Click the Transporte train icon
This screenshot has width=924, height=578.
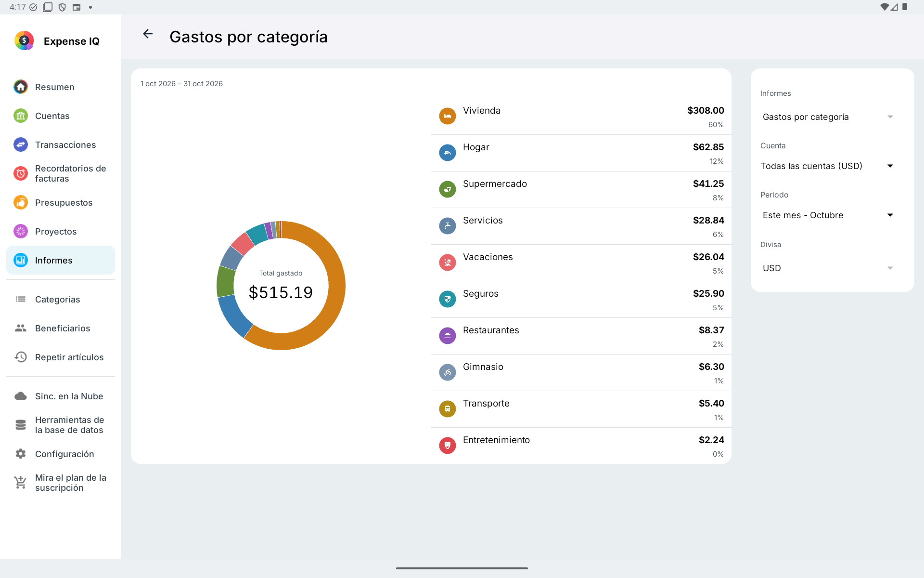(x=448, y=409)
